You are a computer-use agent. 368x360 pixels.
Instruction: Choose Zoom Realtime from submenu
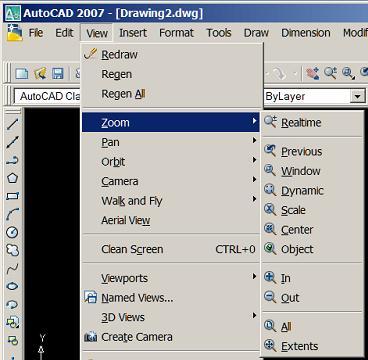click(x=312, y=123)
